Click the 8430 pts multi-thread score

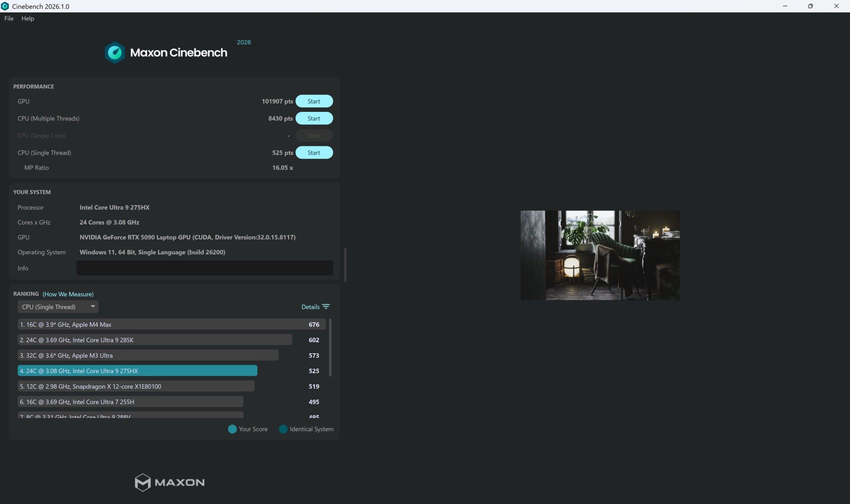tap(280, 118)
